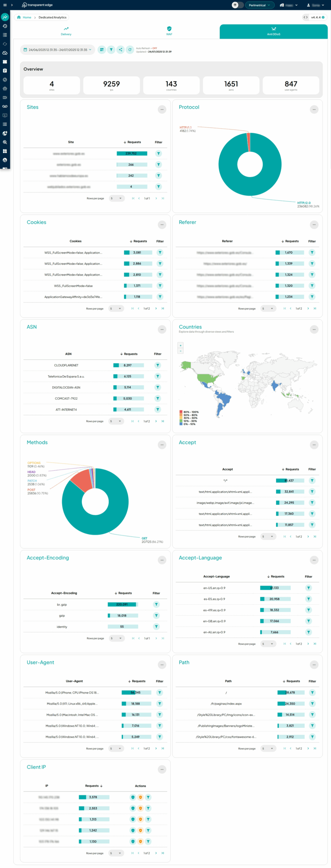Toggle the hamburger menu to expand the sidebar

(5, 5)
